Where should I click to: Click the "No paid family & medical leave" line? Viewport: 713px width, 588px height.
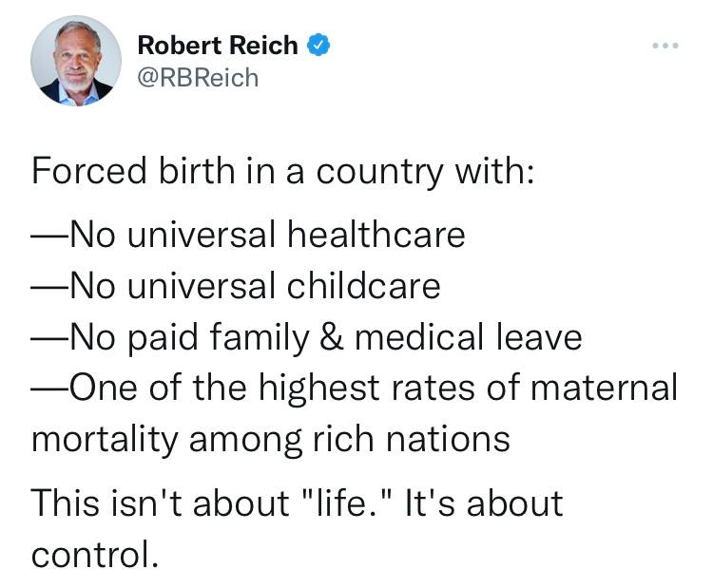[306, 337]
